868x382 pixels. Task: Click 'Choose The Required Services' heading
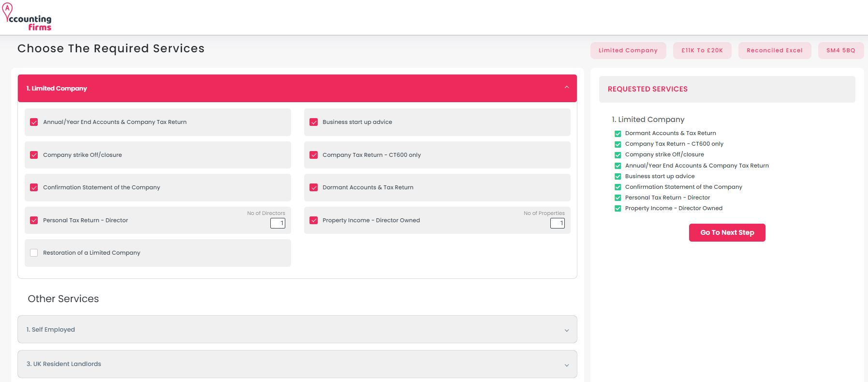[111, 48]
